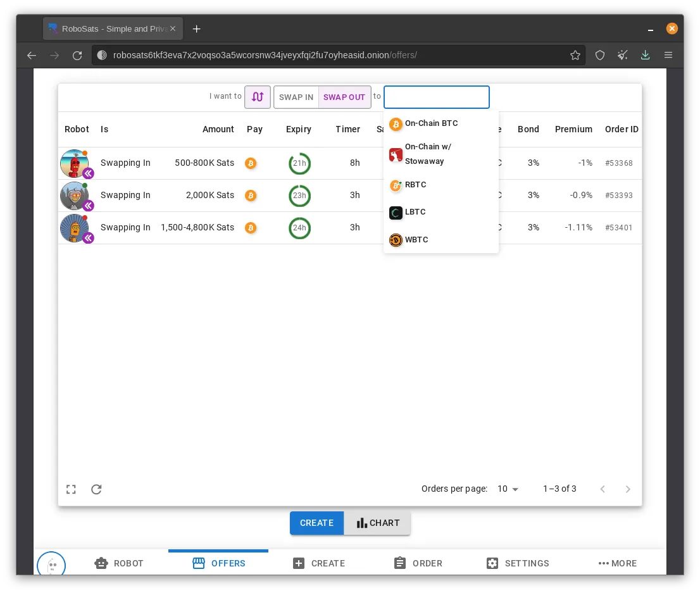Choose On-Chain BTC from the list
The height and width of the screenshot is (593, 700).
[441, 123]
